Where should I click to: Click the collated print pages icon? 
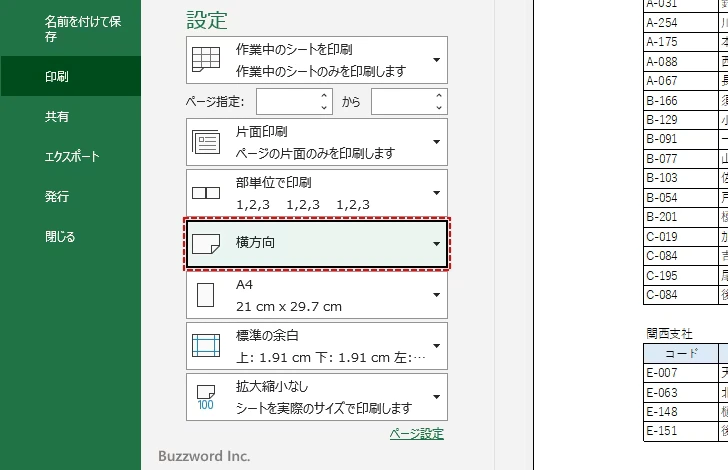[x=206, y=193]
